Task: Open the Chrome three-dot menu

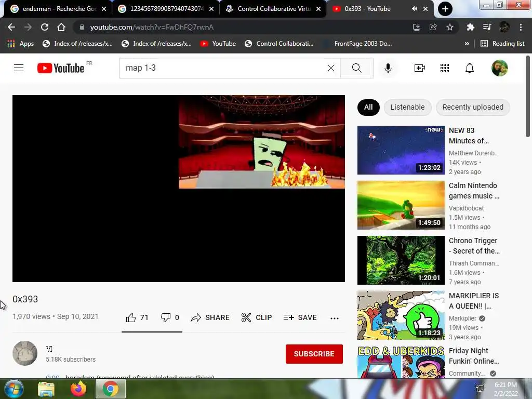Action: (x=521, y=27)
